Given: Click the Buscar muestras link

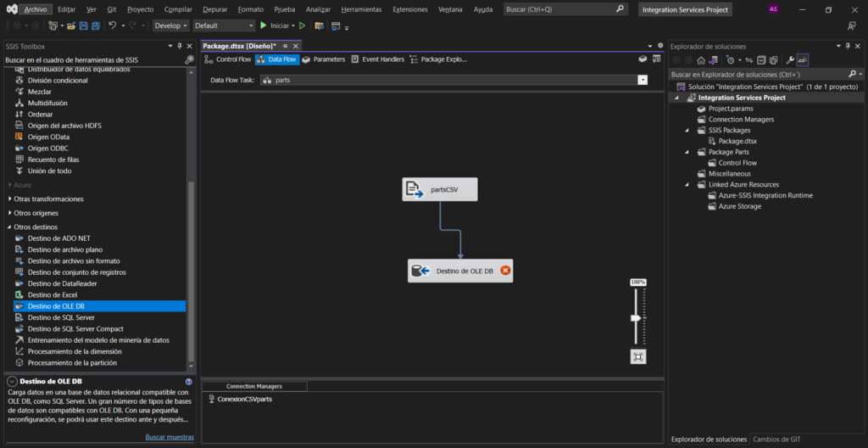Looking at the screenshot, I should coord(170,437).
